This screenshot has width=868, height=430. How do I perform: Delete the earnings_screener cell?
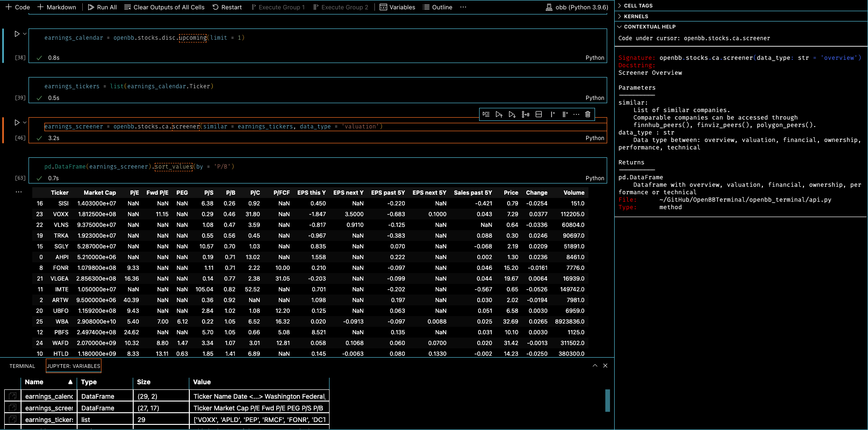tap(588, 114)
